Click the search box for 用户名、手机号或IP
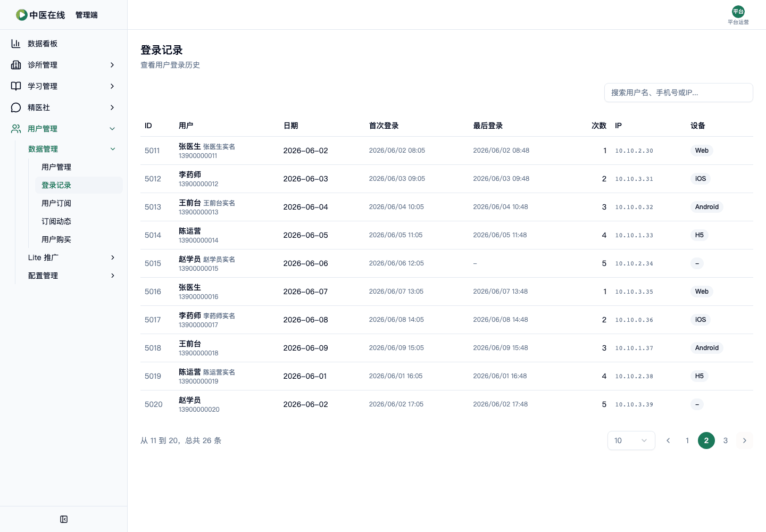Screen dimensions: 766x532 pos(679,93)
